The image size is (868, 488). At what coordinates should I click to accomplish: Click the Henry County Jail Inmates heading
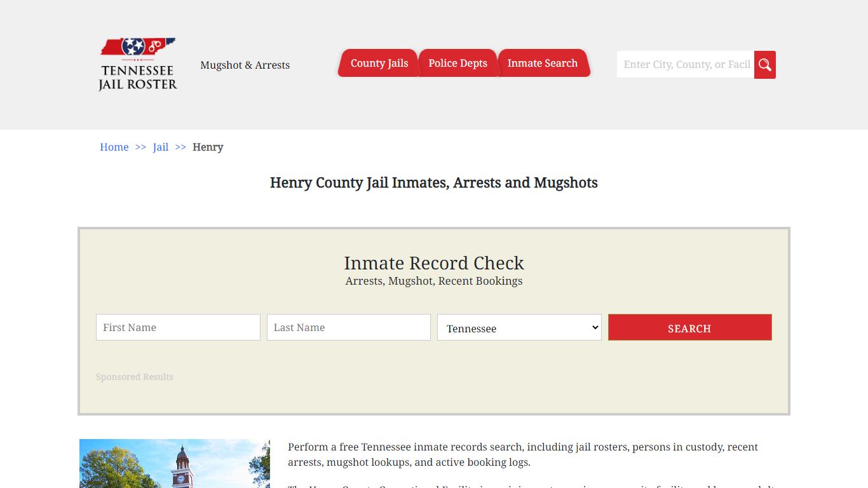coord(434,183)
